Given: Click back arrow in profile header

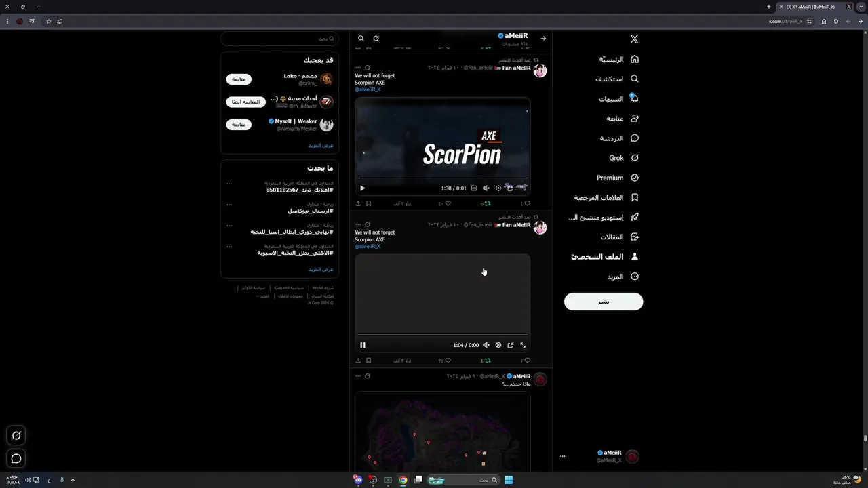Looking at the screenshot, I should coord(543,39).
